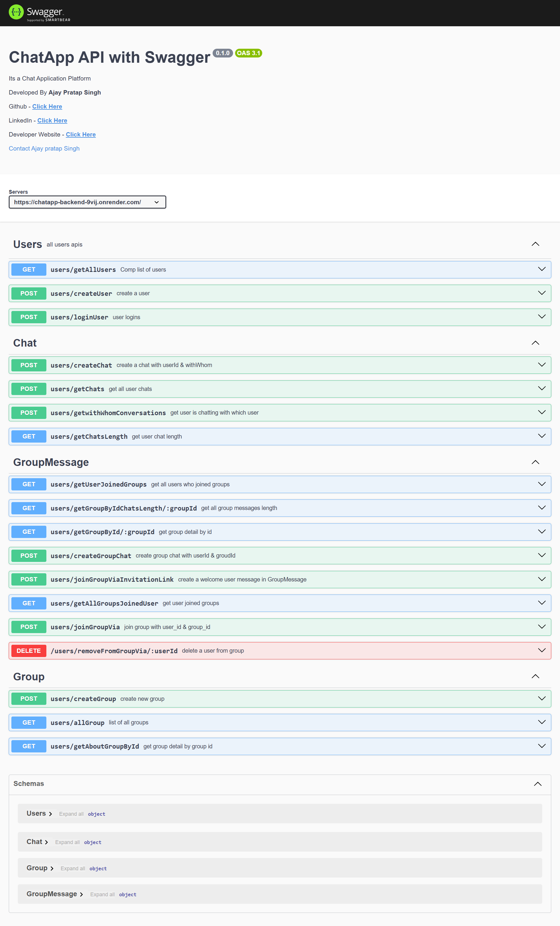Open the LinkedIn Click Here link

coord(52,120)
